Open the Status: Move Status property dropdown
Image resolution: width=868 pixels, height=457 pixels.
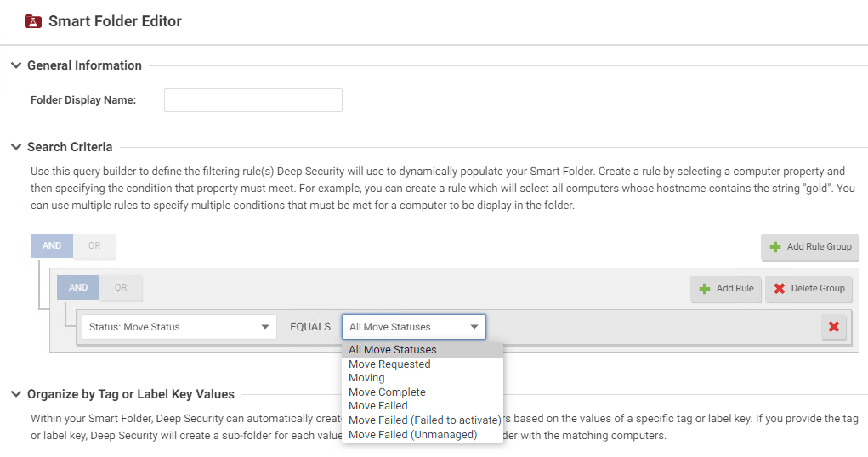[x=179, y=327]
